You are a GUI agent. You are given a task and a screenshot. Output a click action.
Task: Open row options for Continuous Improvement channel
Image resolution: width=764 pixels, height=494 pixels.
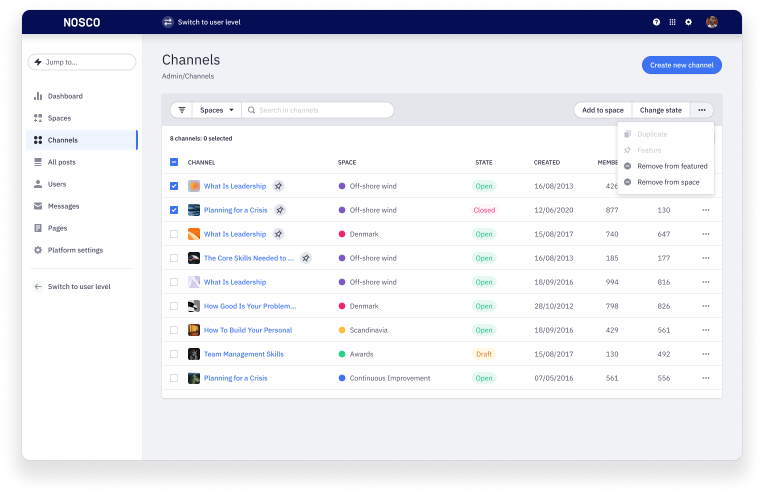706,378
